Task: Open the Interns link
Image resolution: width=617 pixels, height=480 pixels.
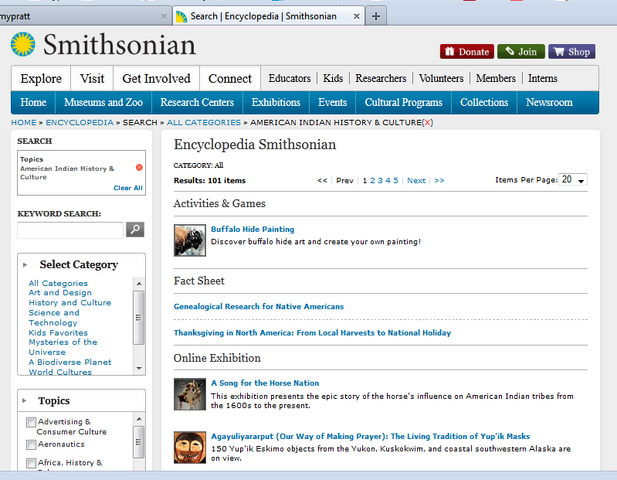Action: 543,78
